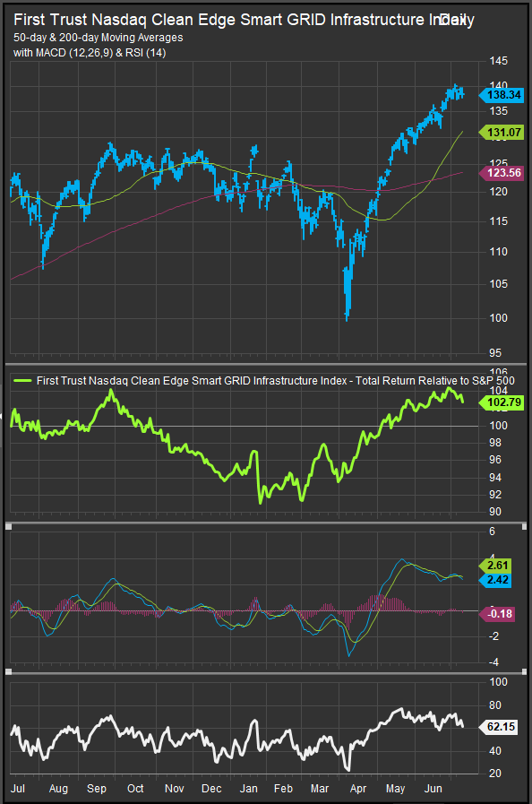This screenshot has height=804, width=532.
Task: Click the -0.18 MACD histogram tag
Action: click(496, 614)
